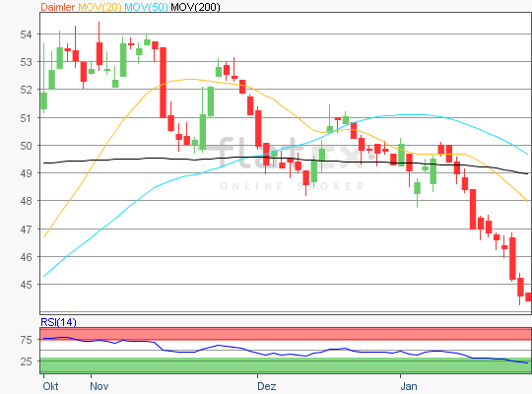Click the 52 price axis label
The width and height of the screenshot is (532, 394).
coord(26,90)
